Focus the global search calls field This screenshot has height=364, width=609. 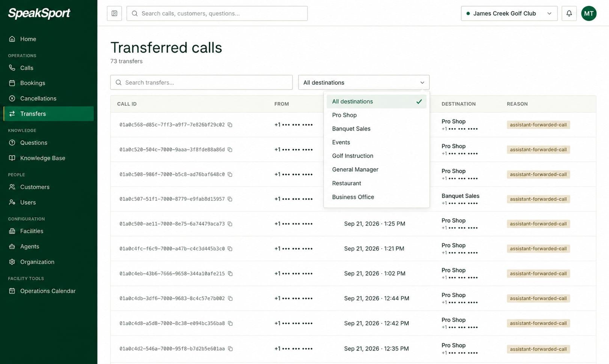(217, 14)
